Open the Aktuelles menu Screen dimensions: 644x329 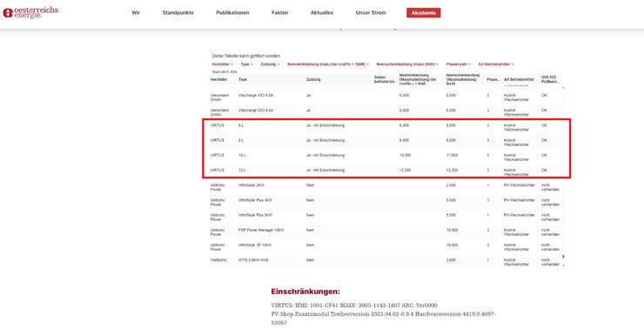point(322,13)
